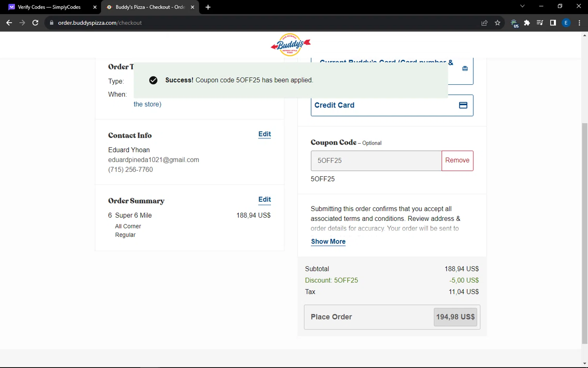Open the US VPN extension icon
Image resolution: width=588 pixels, height=368 pixels.
click(515, 23)
